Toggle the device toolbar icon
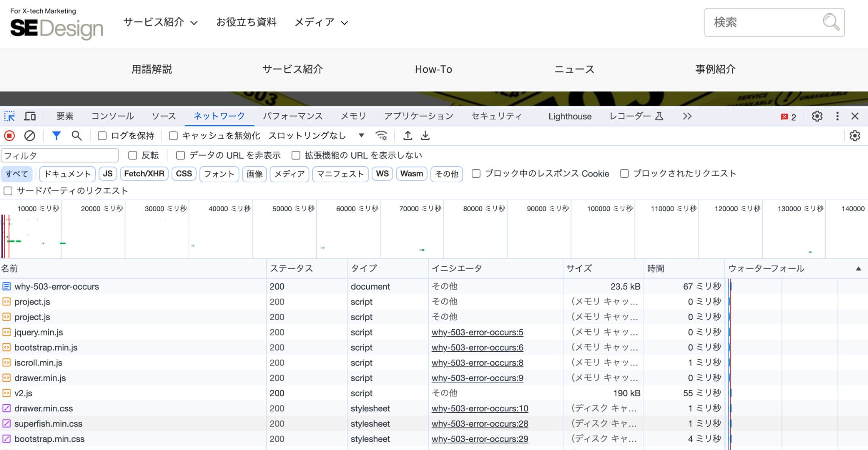This screenshot has height=450, width=868. [x=30, y=116]
